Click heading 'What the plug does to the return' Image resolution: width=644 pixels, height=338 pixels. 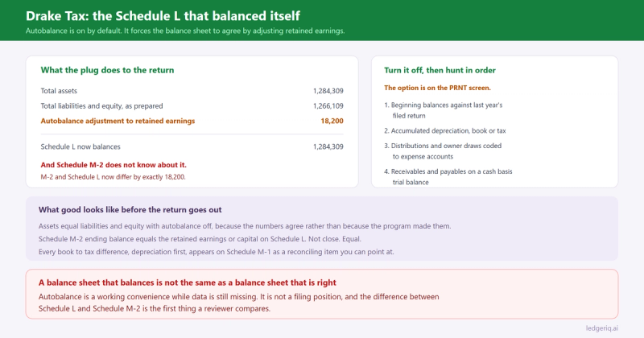tap(107, 70)
